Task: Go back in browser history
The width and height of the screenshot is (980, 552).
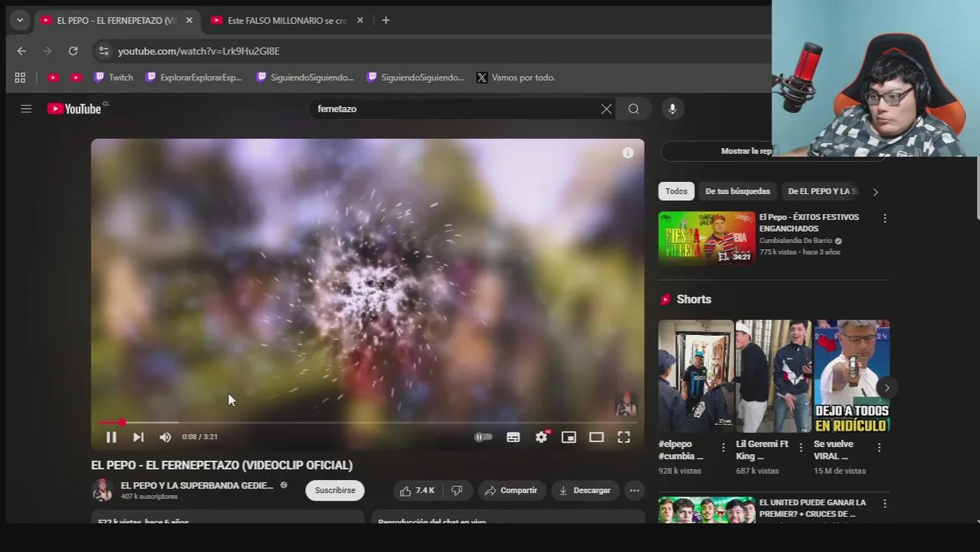Action: (x=21, y=51)
